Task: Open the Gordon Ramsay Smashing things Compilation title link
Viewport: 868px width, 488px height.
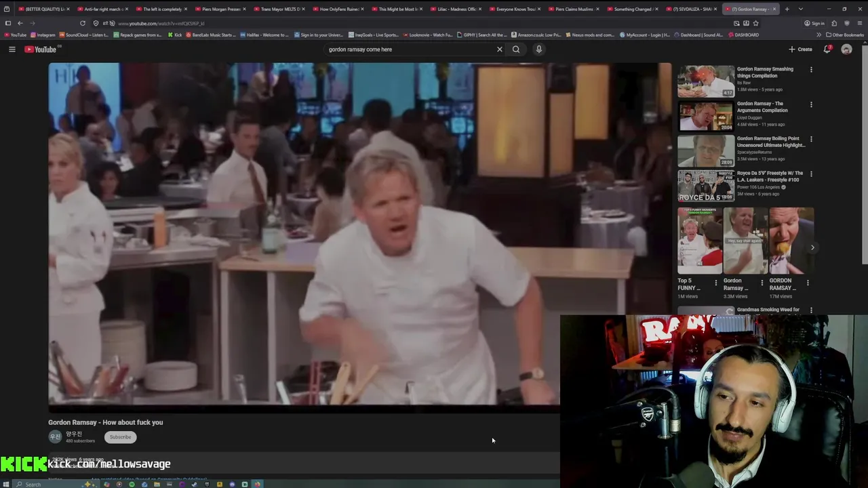Action: click(765, 73)
